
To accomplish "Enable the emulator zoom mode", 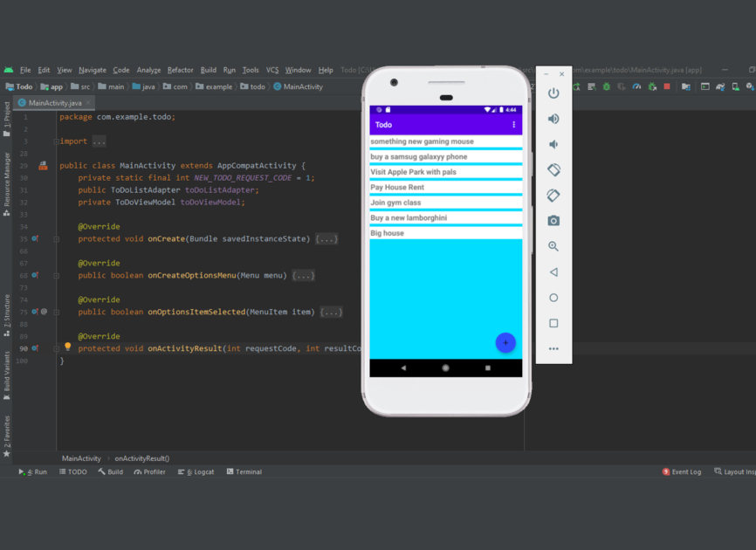I will (x=553, y=246).
